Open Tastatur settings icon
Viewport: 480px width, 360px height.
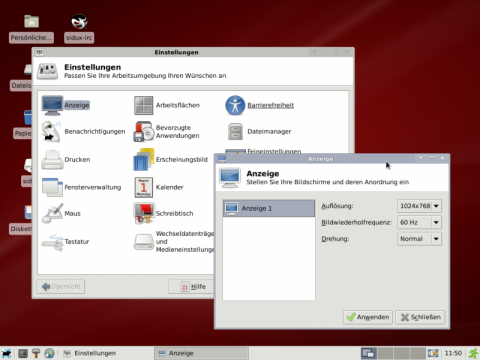[52, 242]
